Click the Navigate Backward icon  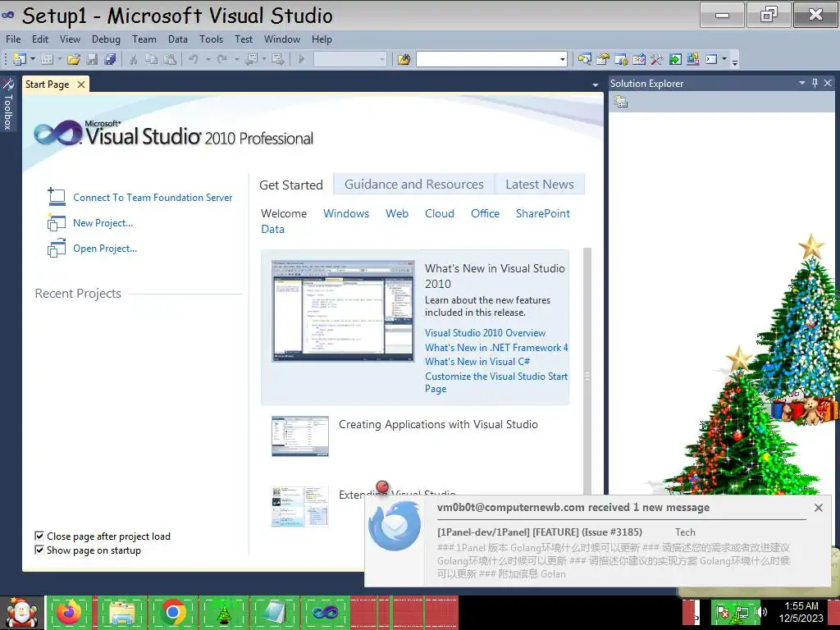point(251,59)
